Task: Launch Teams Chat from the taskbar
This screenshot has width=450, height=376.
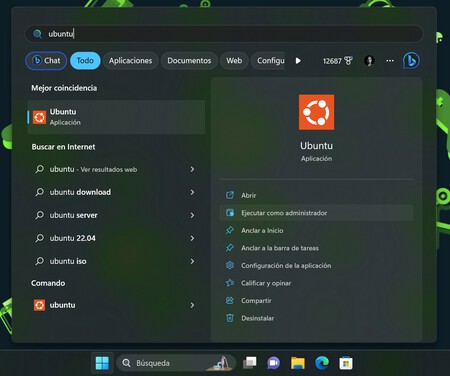Action: pyautogui.click(x=274, y=363)
